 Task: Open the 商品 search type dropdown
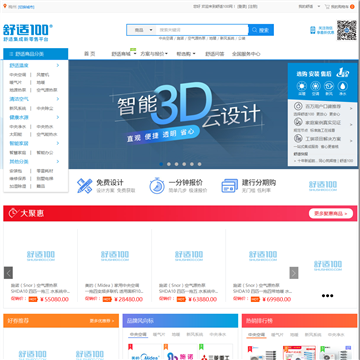tap(142, 30)
